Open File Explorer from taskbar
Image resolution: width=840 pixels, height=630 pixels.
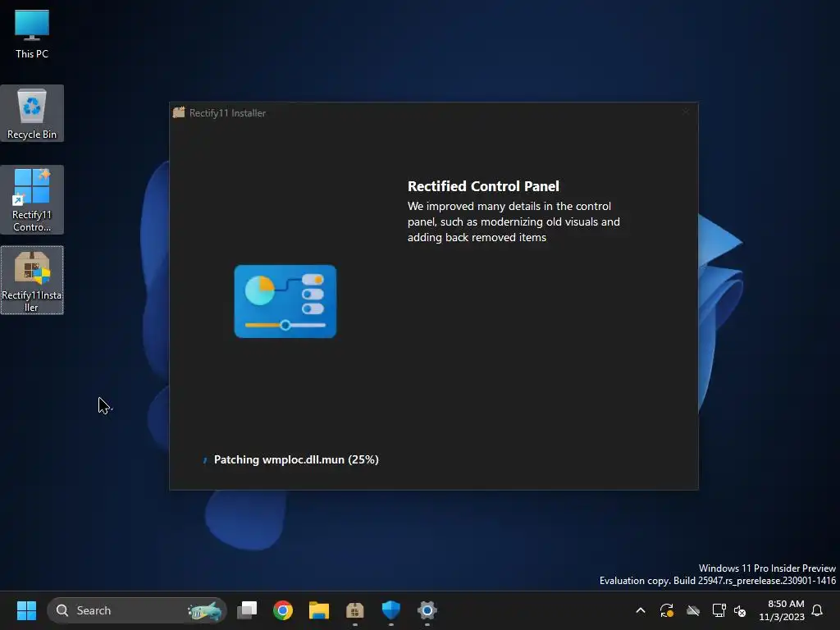[319, 610]
